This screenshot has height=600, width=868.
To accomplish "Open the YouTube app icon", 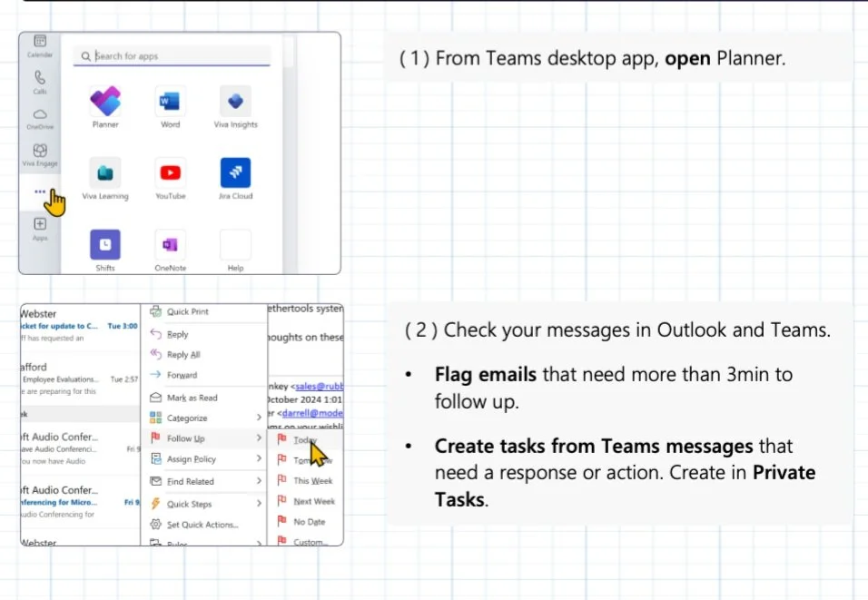I will (170, 172).
